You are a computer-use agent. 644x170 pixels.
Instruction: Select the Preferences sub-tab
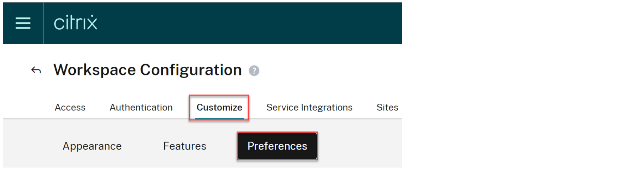[277, 146]
